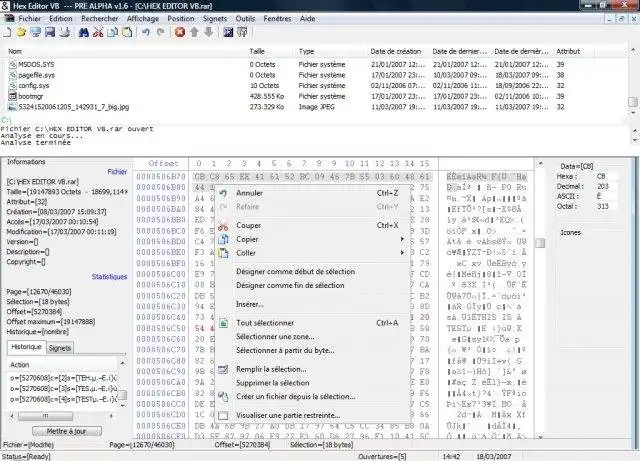Click the hex view vertical scrollbar thumb
Image resolution: width=640 pixels, height=461 pixels.
click(x=540, y=243)
